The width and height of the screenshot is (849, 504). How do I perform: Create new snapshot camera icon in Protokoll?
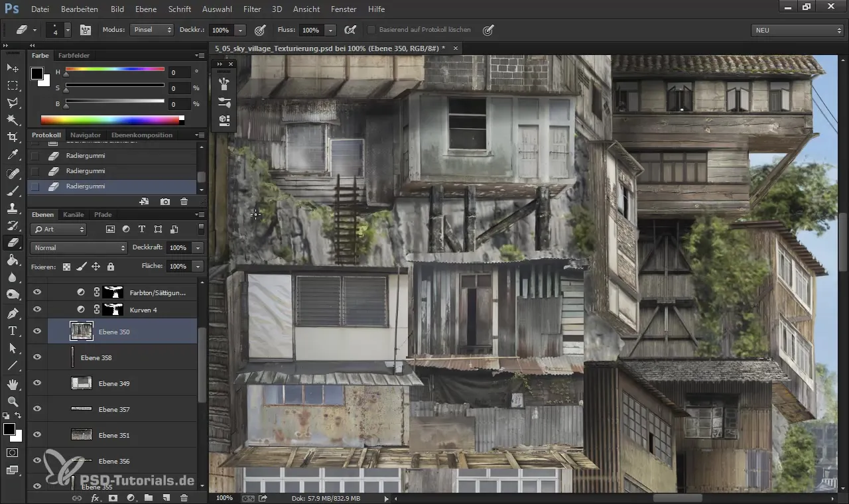(x=164, y=201)
